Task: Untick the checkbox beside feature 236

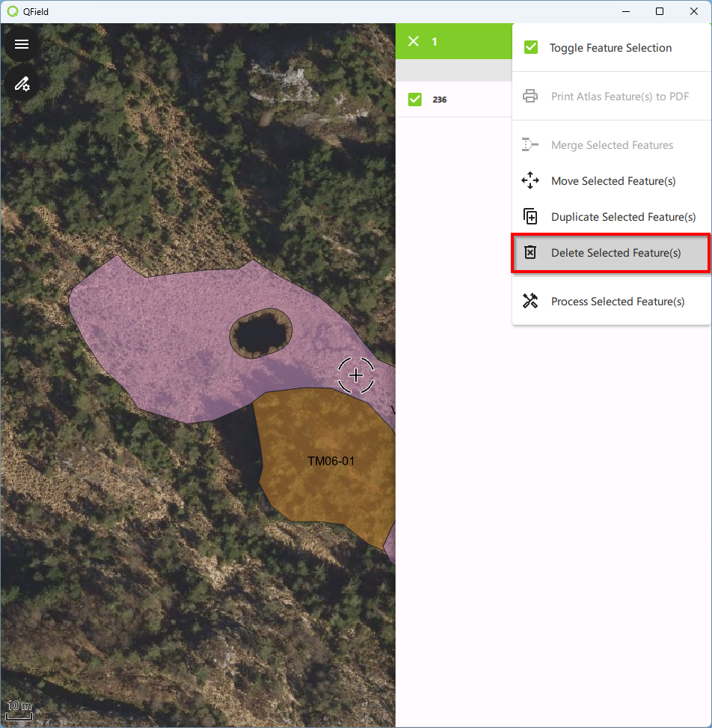Action: [x=415, y=100]
